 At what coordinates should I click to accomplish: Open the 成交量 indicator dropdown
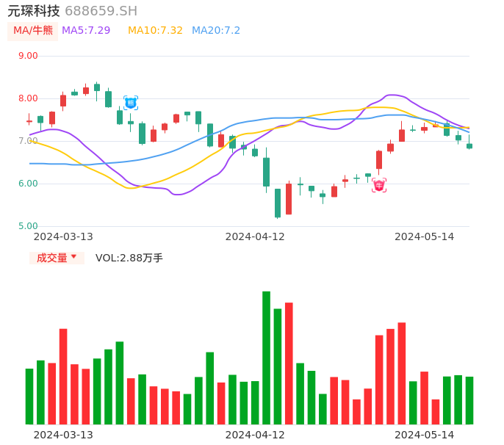click(x=57, y=258)
